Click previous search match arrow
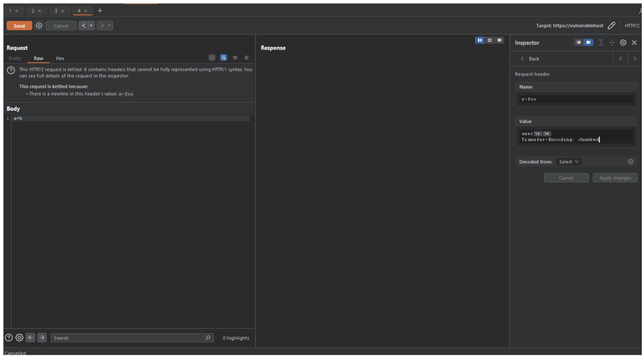 30,338
